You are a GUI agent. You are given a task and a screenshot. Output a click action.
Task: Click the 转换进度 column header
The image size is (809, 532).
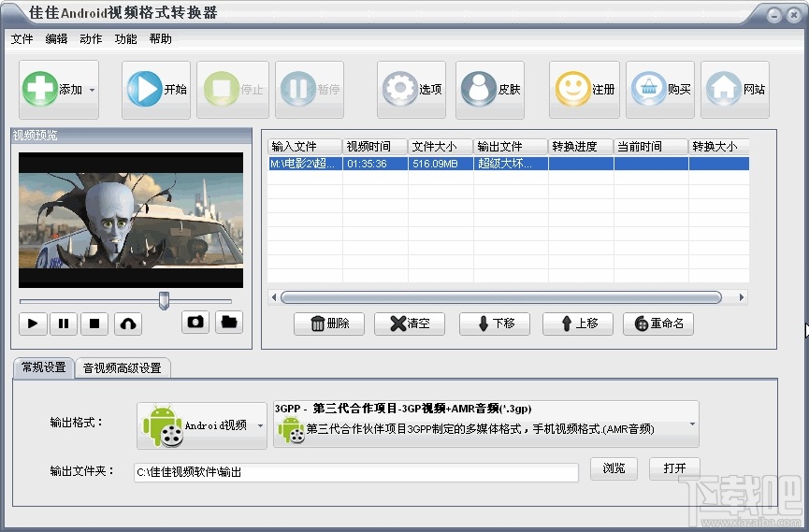(581, 147)
